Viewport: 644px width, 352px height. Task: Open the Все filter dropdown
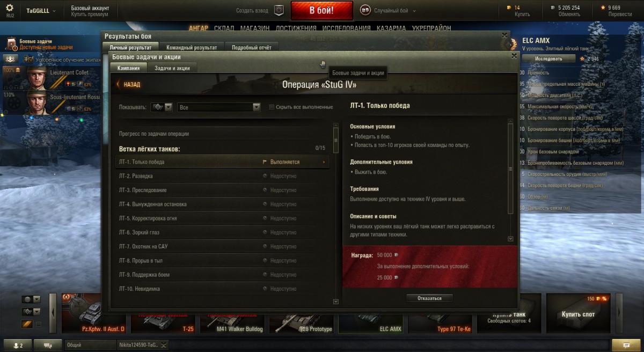[x=219, y=107]
